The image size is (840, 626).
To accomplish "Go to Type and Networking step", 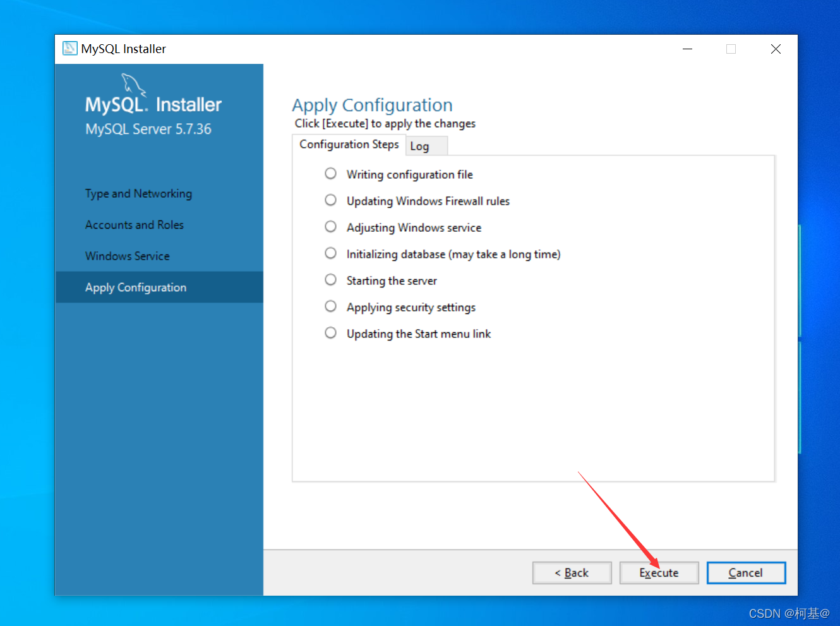I will coord(138,193).
